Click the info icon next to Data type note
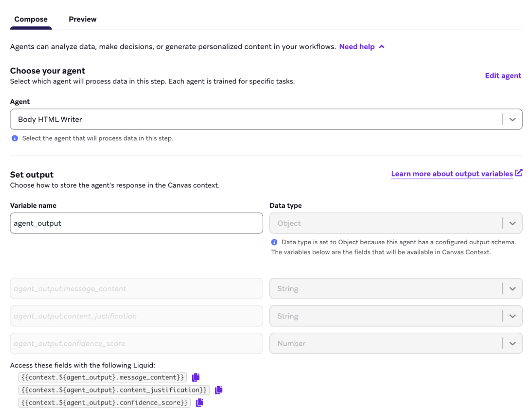532x419 pixels. point(274,242)
